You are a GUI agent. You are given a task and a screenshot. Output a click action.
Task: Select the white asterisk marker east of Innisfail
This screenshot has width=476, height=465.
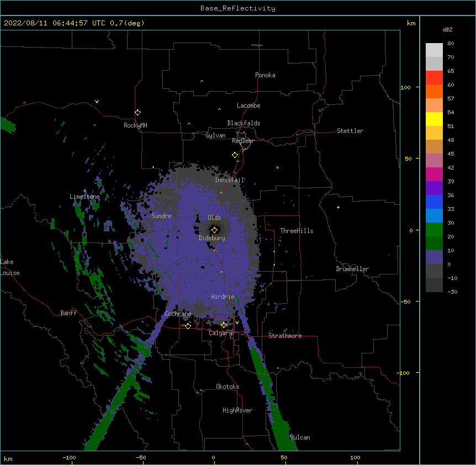[x=277, y=167]
